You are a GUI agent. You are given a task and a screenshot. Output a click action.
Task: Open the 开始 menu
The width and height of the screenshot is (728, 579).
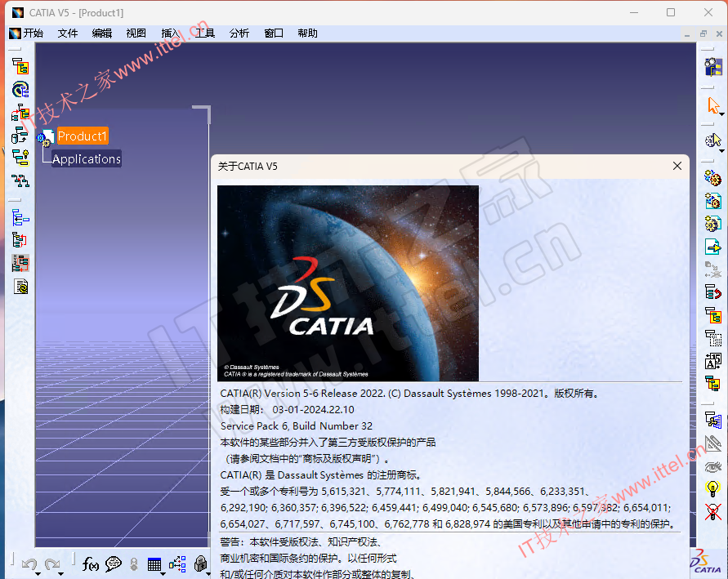pyautogui.click(x=33, y=33)
